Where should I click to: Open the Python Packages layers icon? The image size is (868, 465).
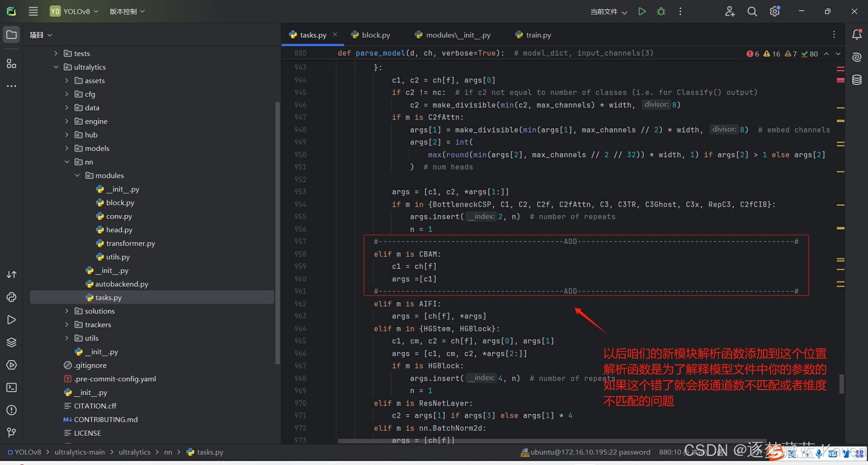pyautogui.click(x=11, y=342)
